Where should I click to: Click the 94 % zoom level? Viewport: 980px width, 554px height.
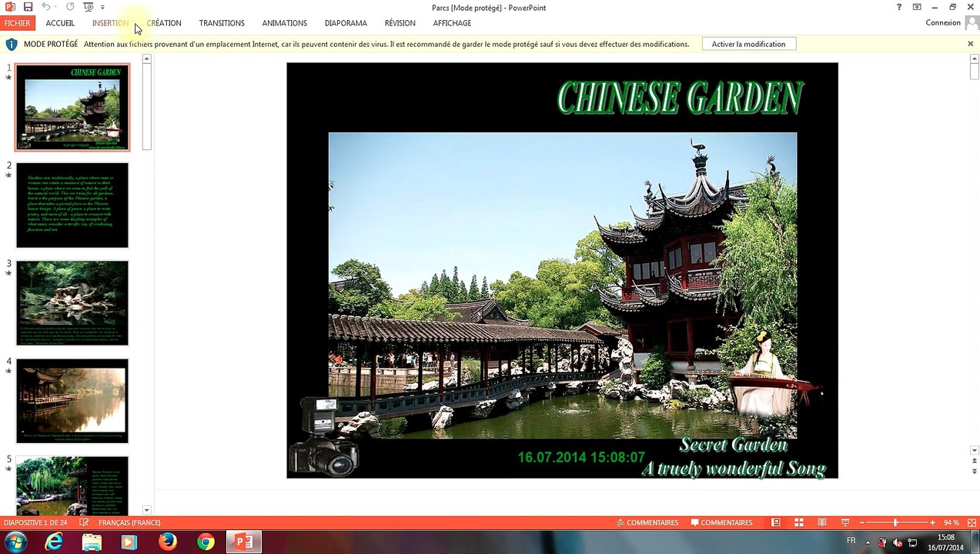tap(952, 522)
